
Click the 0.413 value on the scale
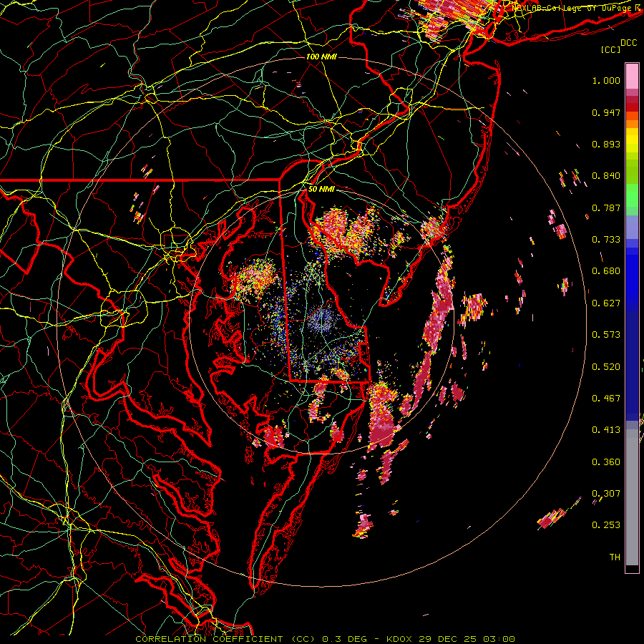click(x=606, y=430)
